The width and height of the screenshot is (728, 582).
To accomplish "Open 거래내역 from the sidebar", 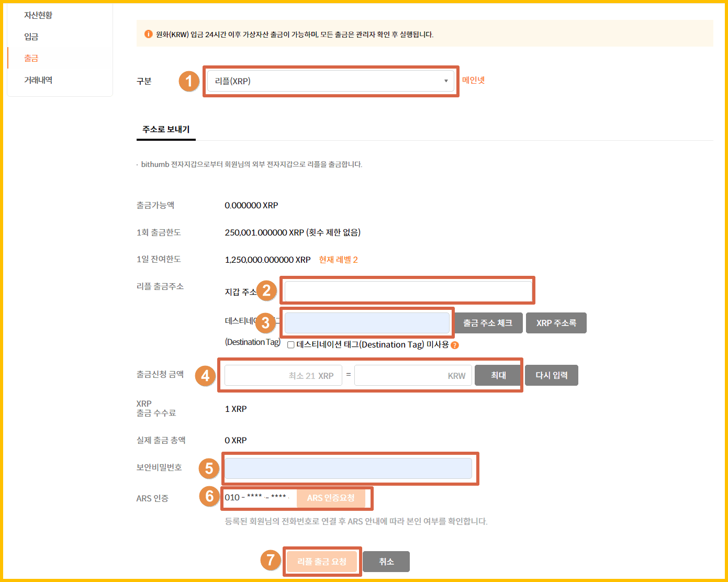I will pos(38,80).
